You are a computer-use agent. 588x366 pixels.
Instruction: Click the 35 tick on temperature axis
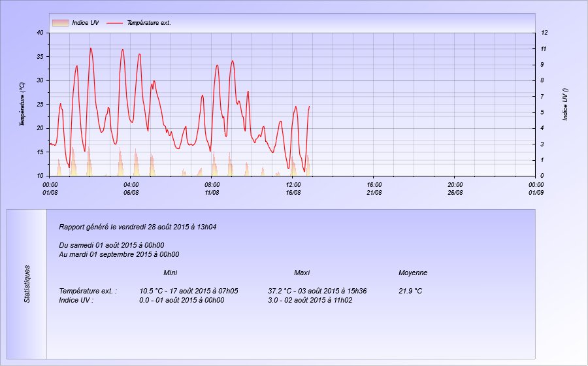[x=40, y=57]
